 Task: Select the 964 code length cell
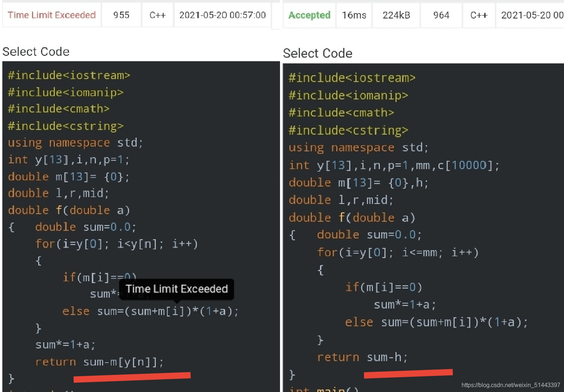tap(441, 15)
